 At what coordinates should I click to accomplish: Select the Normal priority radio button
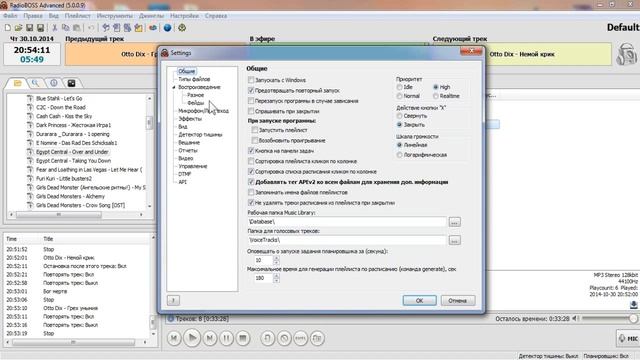tap(399, 96)
